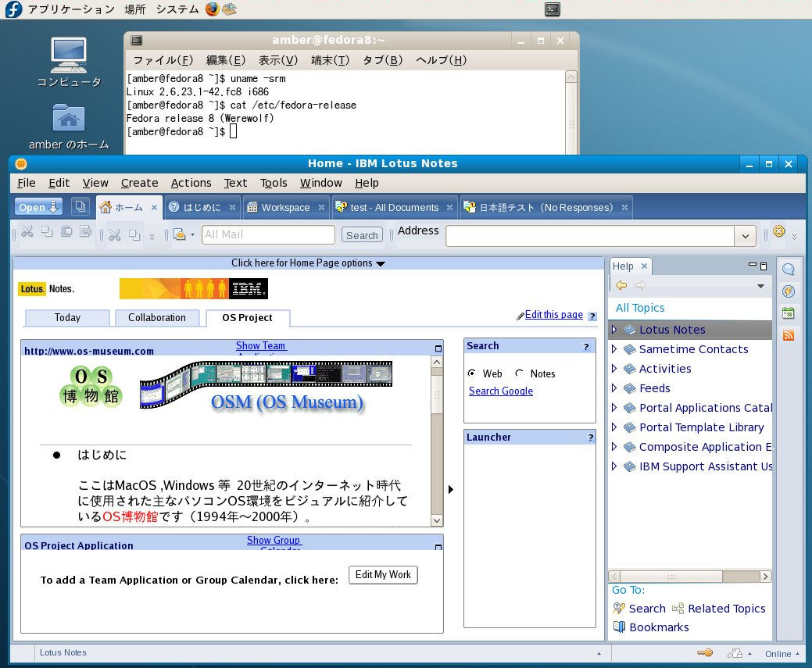
Task: Click the Bookmarks link in Help panel
Action: click(x=659, y=627)
